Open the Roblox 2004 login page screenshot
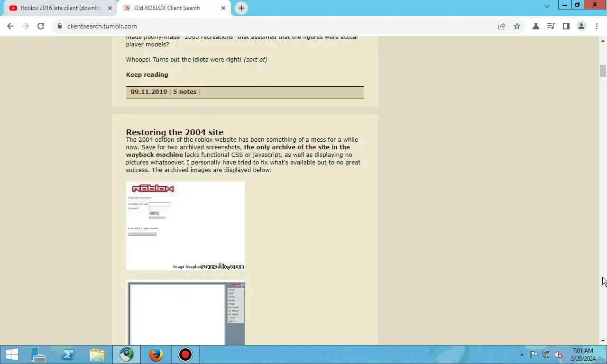The image size is (607, 364). (x=185, y=226)
